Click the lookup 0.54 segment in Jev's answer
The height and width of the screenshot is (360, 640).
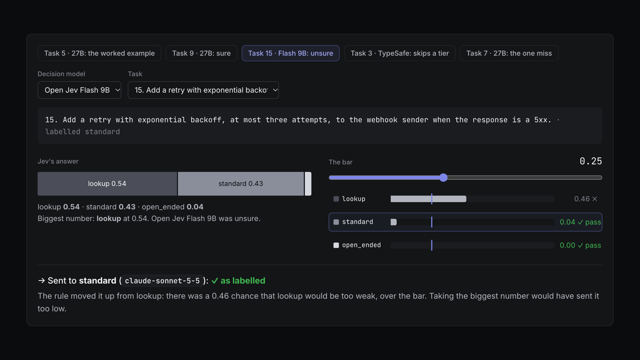(107, 184)
